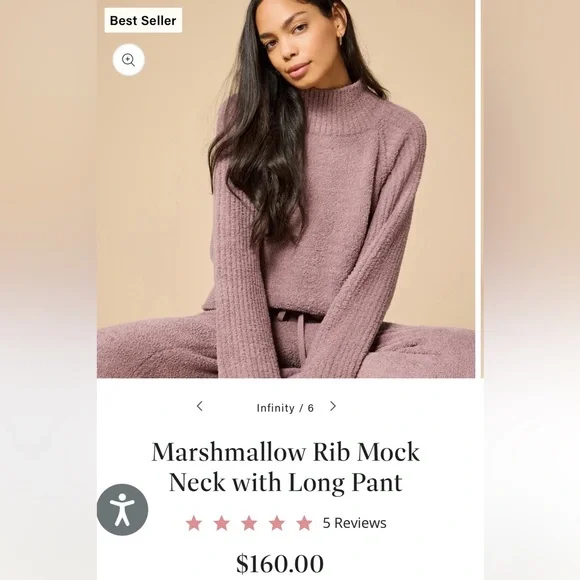Click the second rating star
Viewport: 580px width, 580px height.
coord(222,523)
